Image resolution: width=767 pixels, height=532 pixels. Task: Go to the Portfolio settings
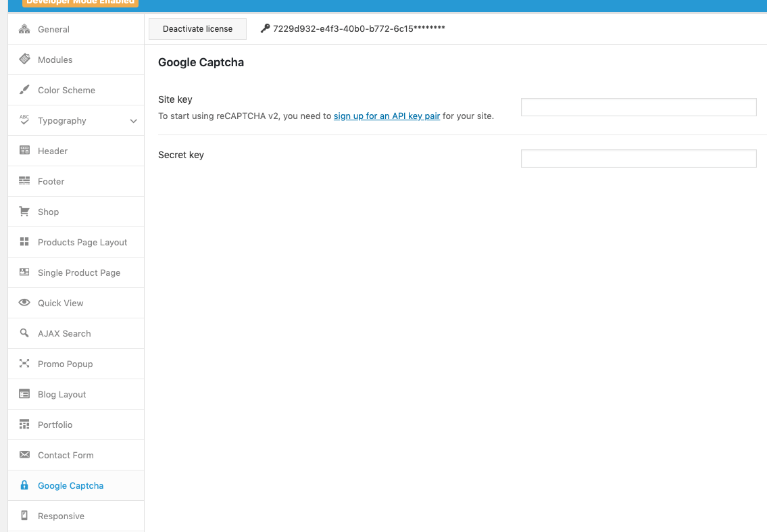click(x=76, y=425)
